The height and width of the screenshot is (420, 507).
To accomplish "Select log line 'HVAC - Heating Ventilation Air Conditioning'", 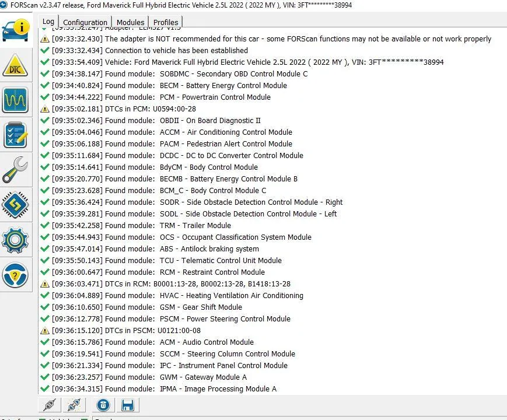I will (177, 295).
